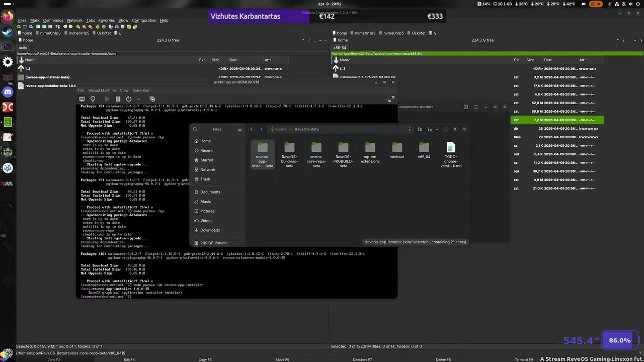Open the Network menu in Double Commander
Image resolution: width=644 pixels, height=362 pixels.
point(74,21)
